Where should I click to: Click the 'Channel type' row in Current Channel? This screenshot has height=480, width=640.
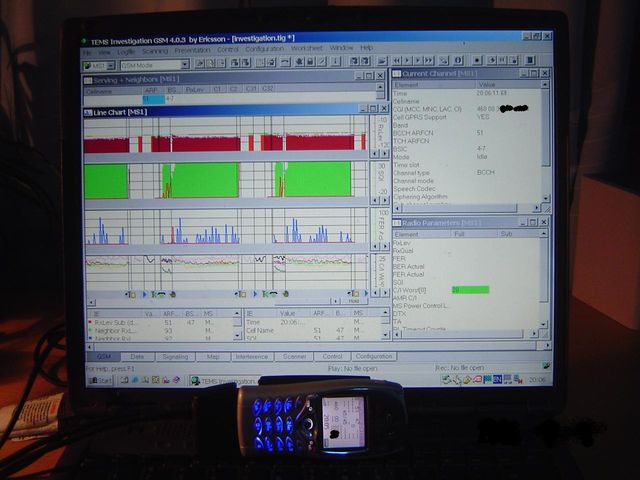467,173
